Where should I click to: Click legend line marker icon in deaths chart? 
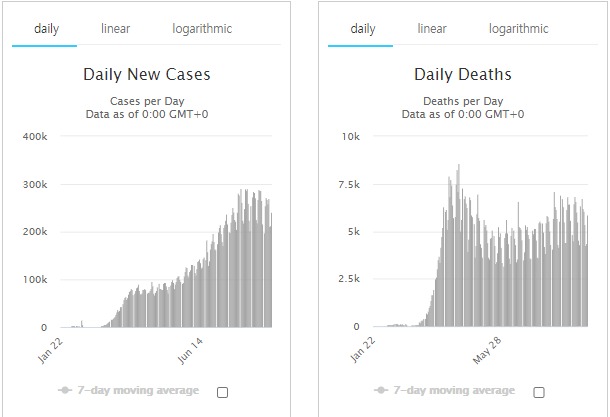(x=383, y=390)
